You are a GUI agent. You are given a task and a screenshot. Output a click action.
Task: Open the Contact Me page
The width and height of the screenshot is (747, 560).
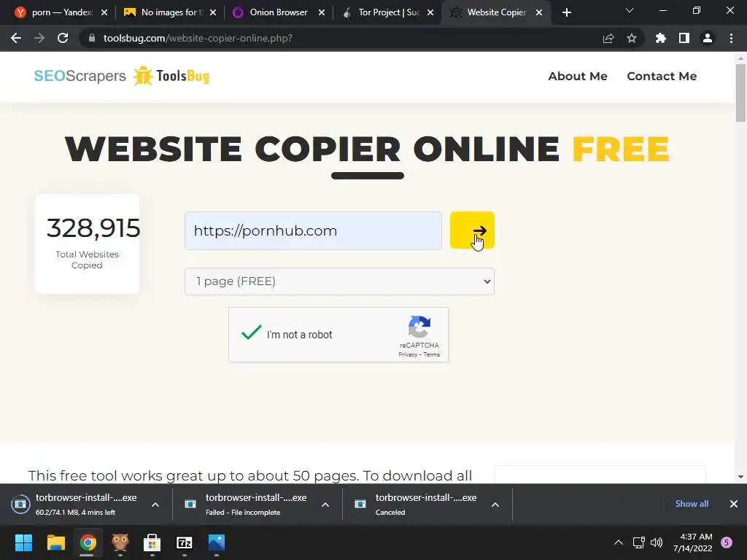pyautogui.click(x=662, y=76)
